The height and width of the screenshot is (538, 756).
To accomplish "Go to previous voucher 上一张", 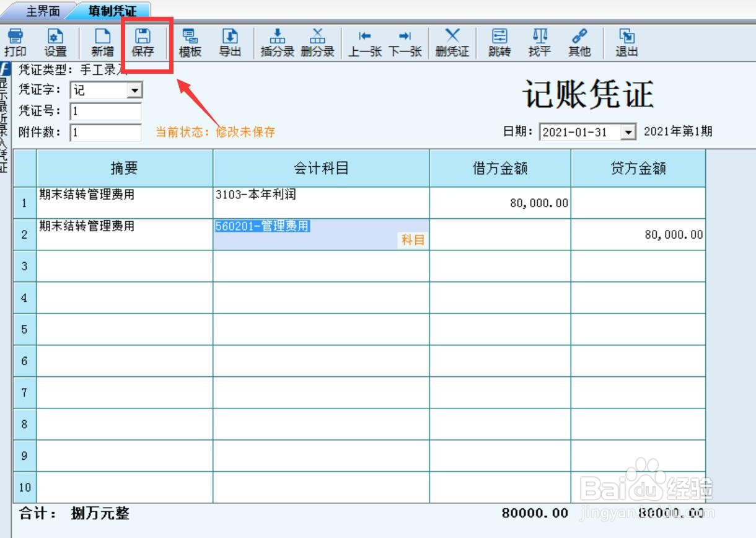I will click(364, 43).
